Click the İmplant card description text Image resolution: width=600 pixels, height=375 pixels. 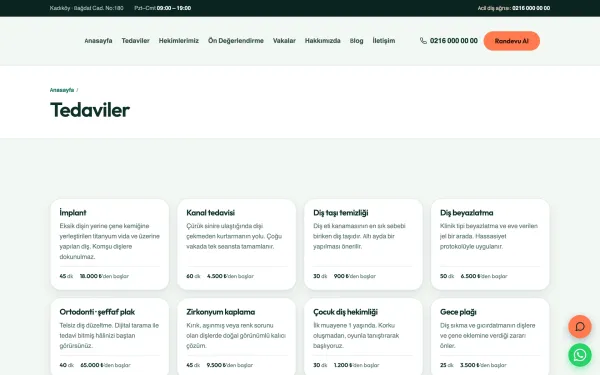point(110,241)
